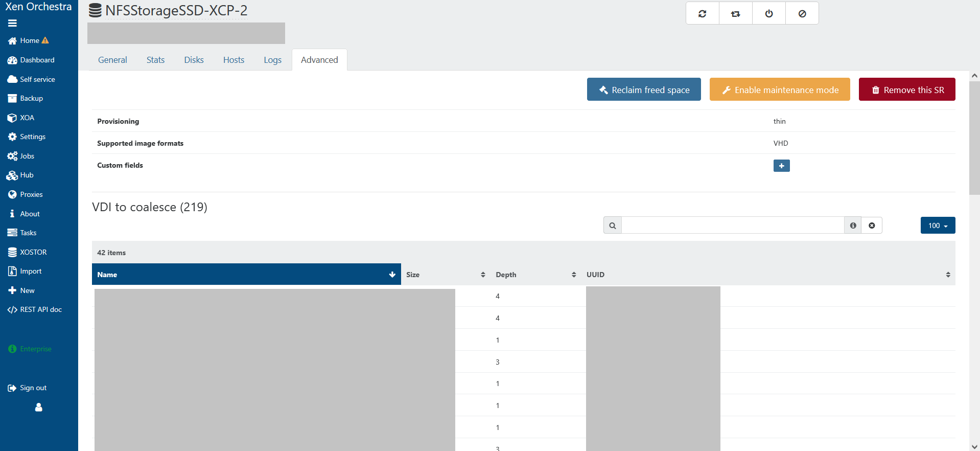Screen dimensions: 980x451
Task: Click the rescan disks refresh icon
Action: tap(702, 14)
